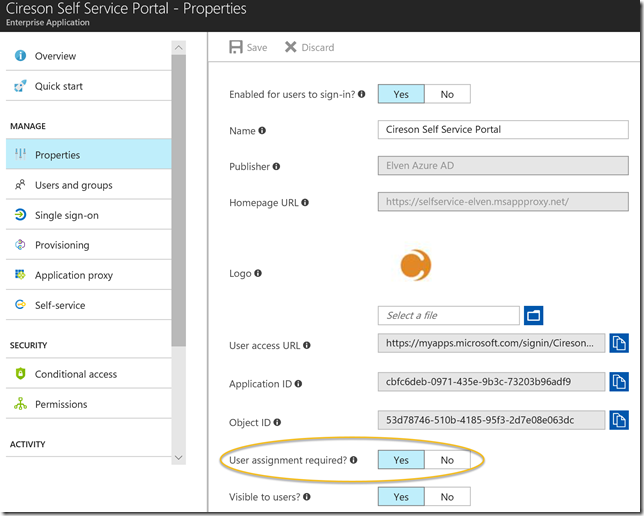Open the Self-service page
This screenshot has height=516, width=644.
[88, 305]
